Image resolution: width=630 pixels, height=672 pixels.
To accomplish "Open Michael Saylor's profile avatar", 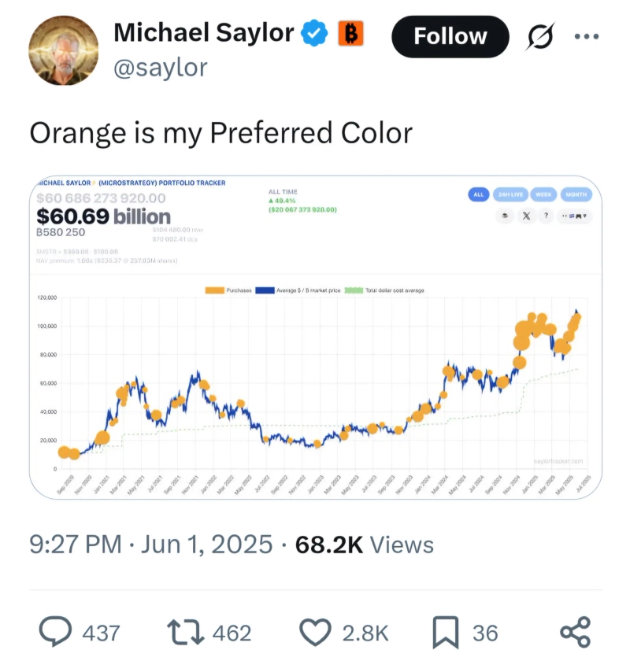I will [64, 50].
